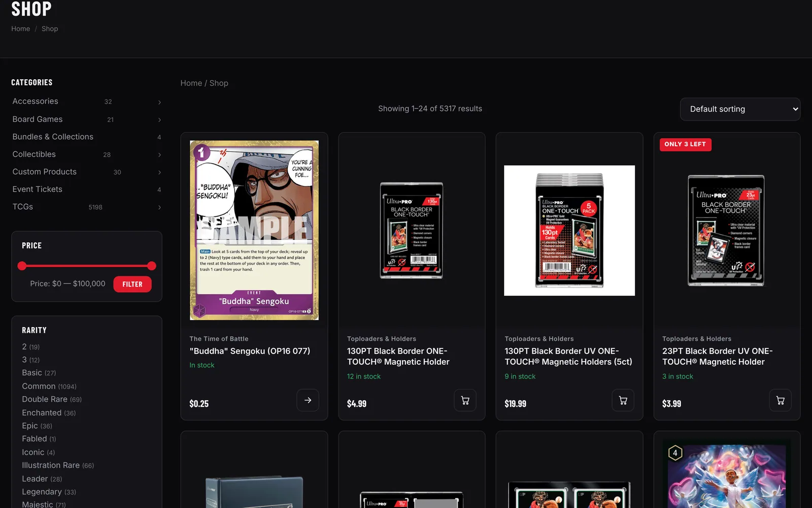812x508 pixels.
Task: Open Toploaders & Holders label on 130PT $4.99 card
Action: [x=382, y=339]
